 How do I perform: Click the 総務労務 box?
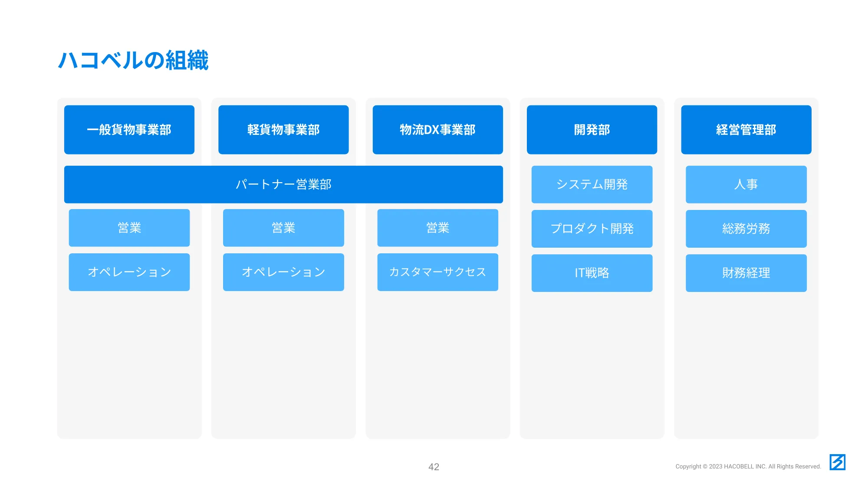click(x=746, y=229)
